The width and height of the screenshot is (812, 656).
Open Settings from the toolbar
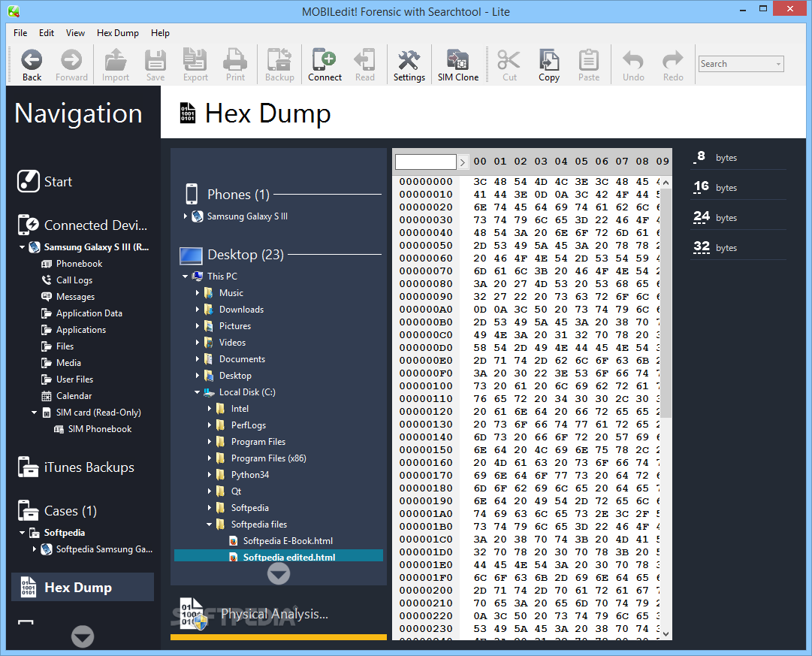[409, 65]
